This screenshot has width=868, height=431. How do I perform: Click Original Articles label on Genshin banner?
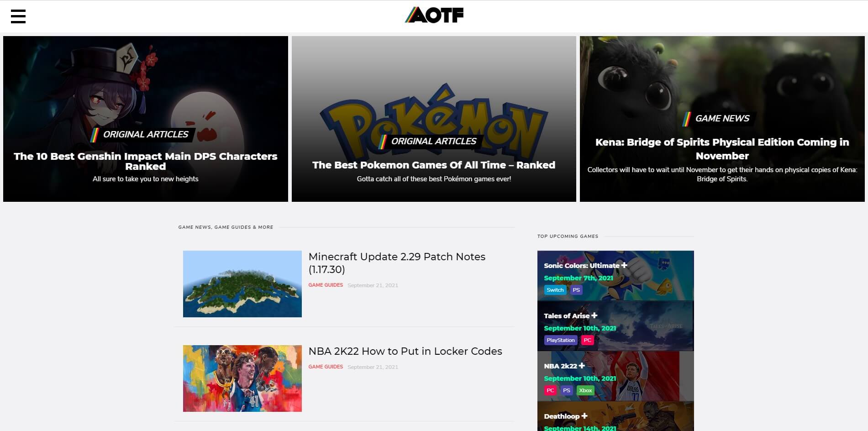(x=142, y=134)
